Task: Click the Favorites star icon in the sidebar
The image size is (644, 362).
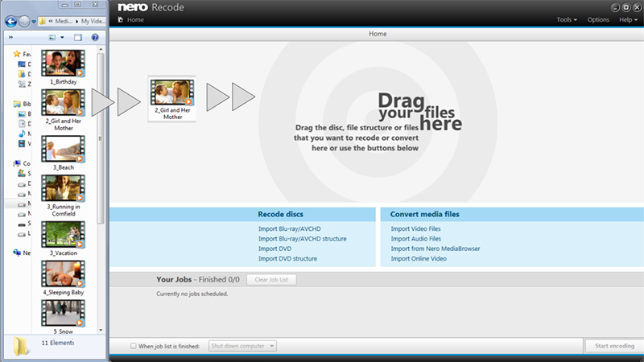Action: (16, 54)
